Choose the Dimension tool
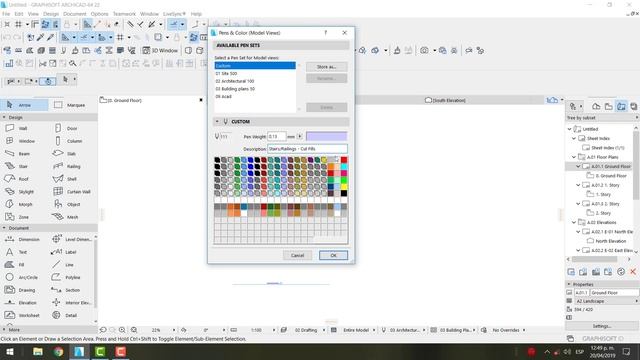640x360 pixels. pyautogui.click(x=22, y=239)
